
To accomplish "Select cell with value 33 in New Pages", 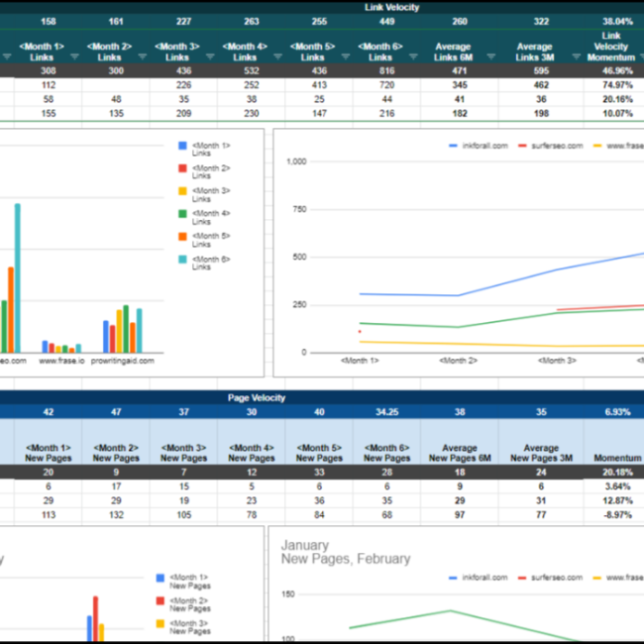I will (x=319, y=473).
